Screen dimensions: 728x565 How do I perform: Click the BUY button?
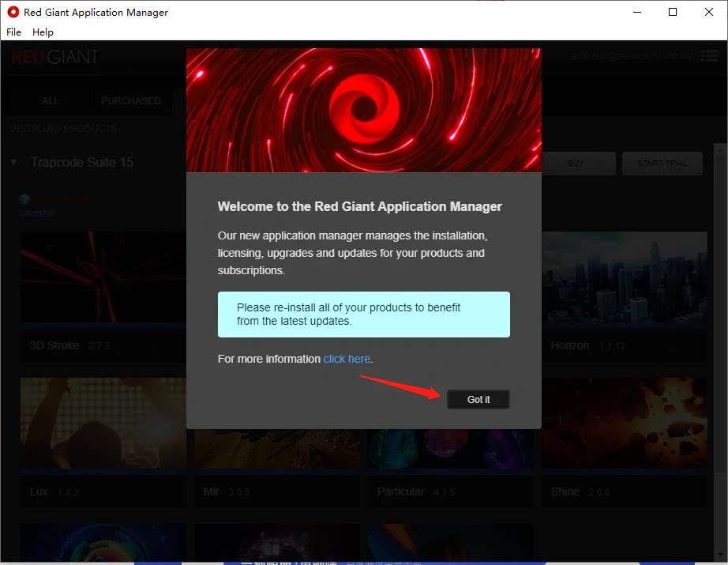[x=576, y=163]
